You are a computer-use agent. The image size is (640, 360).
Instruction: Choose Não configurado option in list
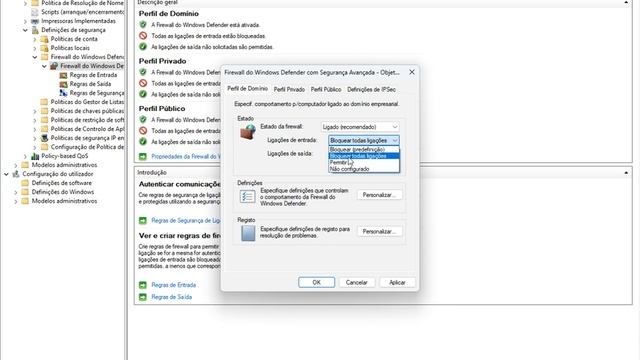(x=364, y=169)
